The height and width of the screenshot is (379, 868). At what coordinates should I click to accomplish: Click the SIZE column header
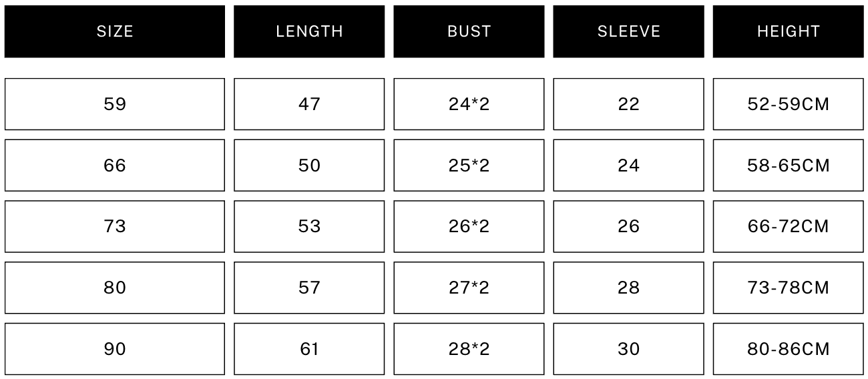click(x=115, y=31)
